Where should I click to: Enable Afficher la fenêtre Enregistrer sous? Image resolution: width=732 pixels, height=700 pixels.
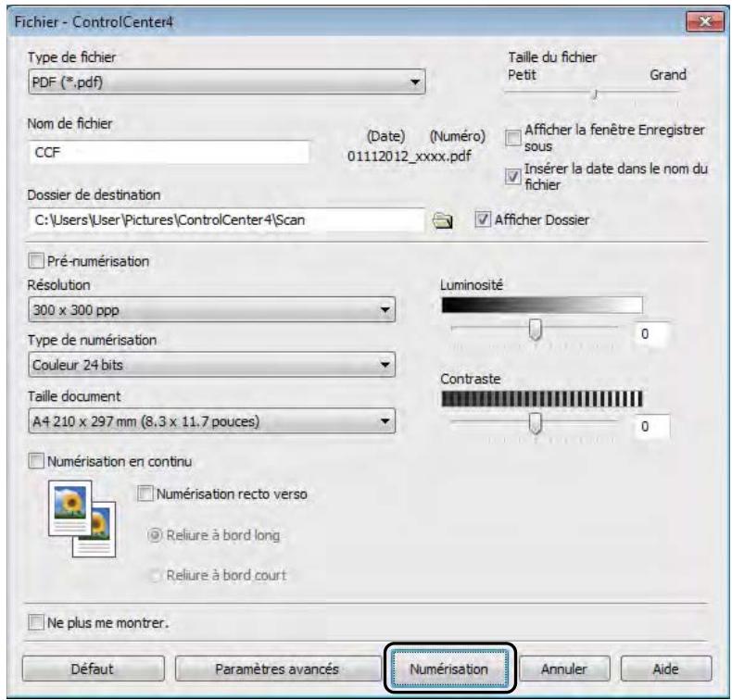pos(513,138)
